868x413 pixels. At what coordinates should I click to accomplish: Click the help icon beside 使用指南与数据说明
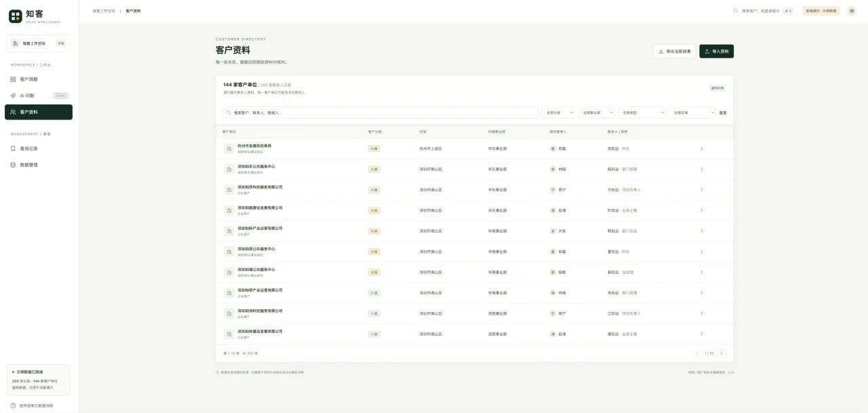pyautogui.click(x=13, y=406)
